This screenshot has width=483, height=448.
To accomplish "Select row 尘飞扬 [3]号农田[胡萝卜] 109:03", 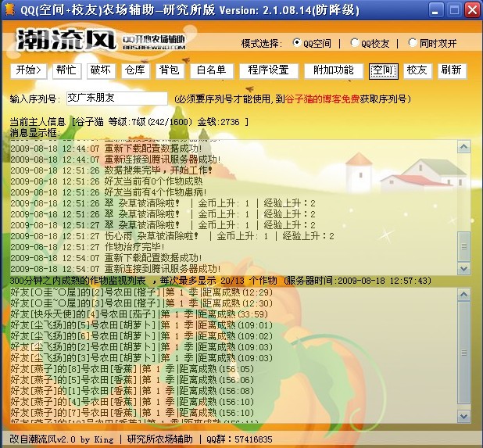I will pyautogui.click(x=141, y=358).
